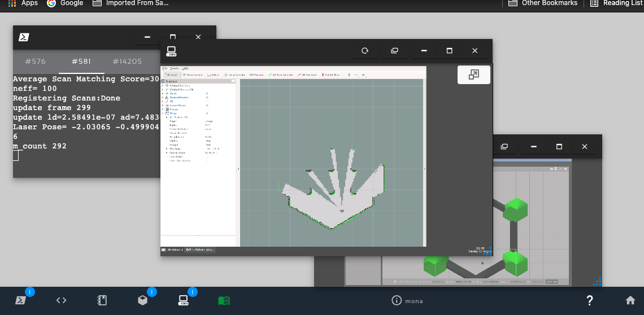This screenshot has height=315, width=644.
Task: Expand Global Options in Displays tree
Action: tap(163, 85)
